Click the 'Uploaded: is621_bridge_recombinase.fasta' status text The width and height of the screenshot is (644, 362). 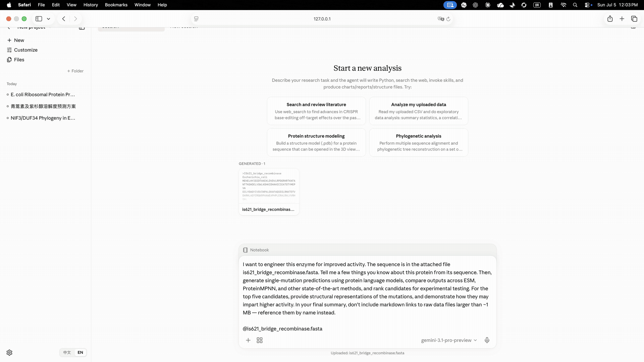click(x=368, y=353)
